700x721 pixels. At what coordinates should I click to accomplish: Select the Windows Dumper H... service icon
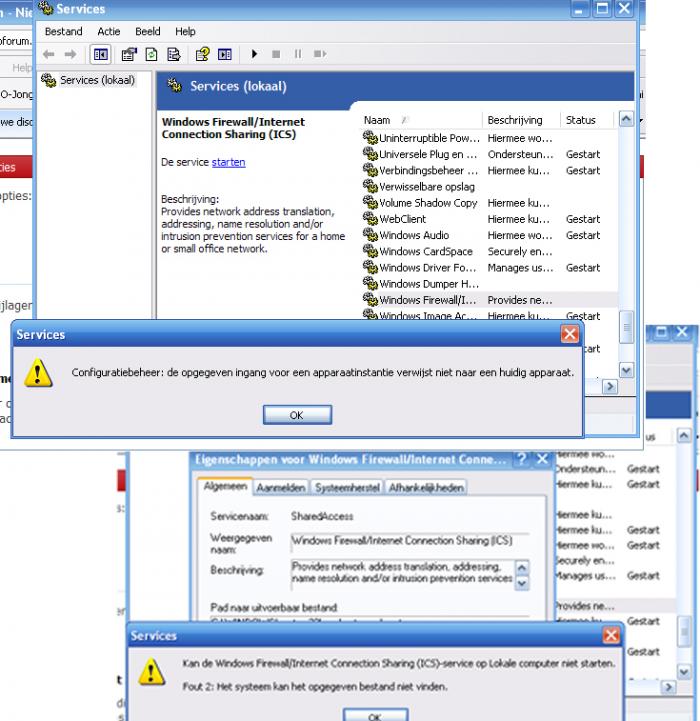(370, 283)
